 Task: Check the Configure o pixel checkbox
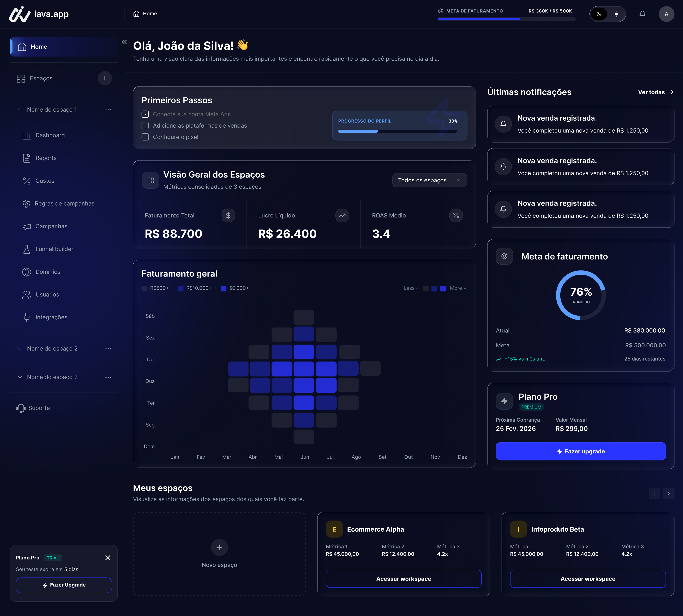(145, 137)
